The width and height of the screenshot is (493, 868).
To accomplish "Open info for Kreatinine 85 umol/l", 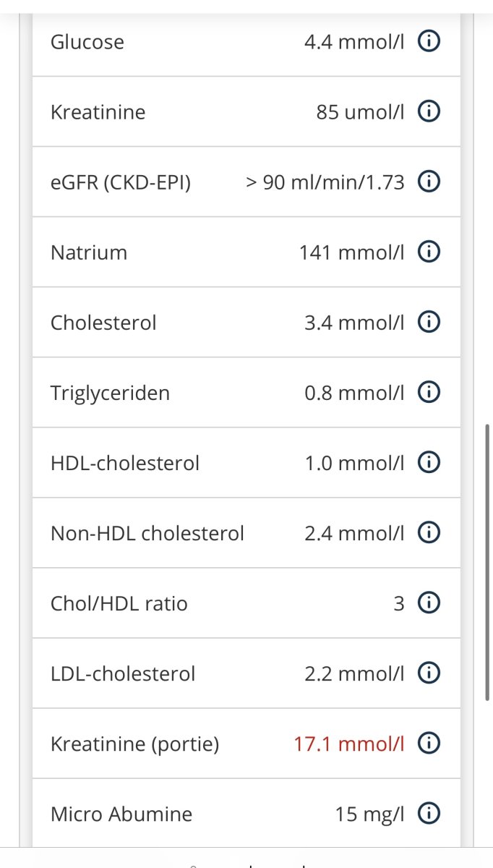I will click(429, 112).
